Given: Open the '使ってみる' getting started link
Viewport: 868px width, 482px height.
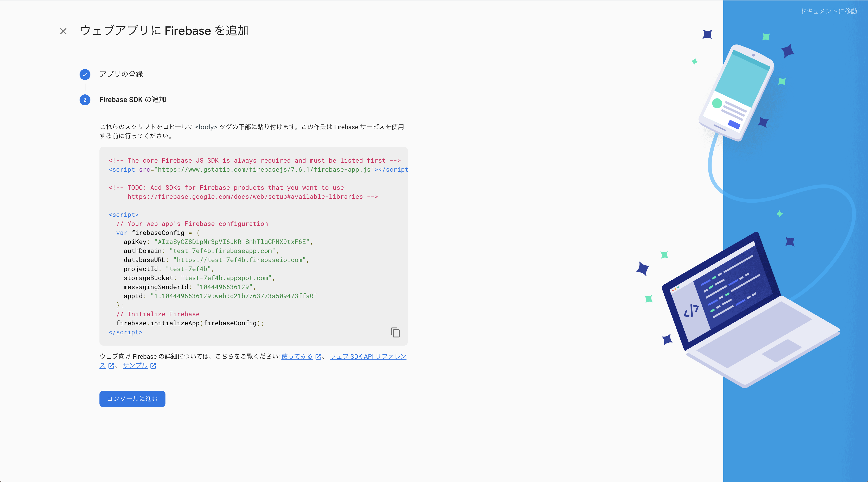Looking at the screenshot, I should click(297, 356).
